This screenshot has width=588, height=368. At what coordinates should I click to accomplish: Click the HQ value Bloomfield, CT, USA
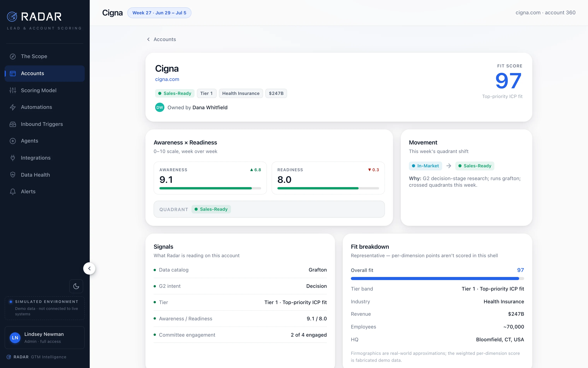[x=500, y=340]
